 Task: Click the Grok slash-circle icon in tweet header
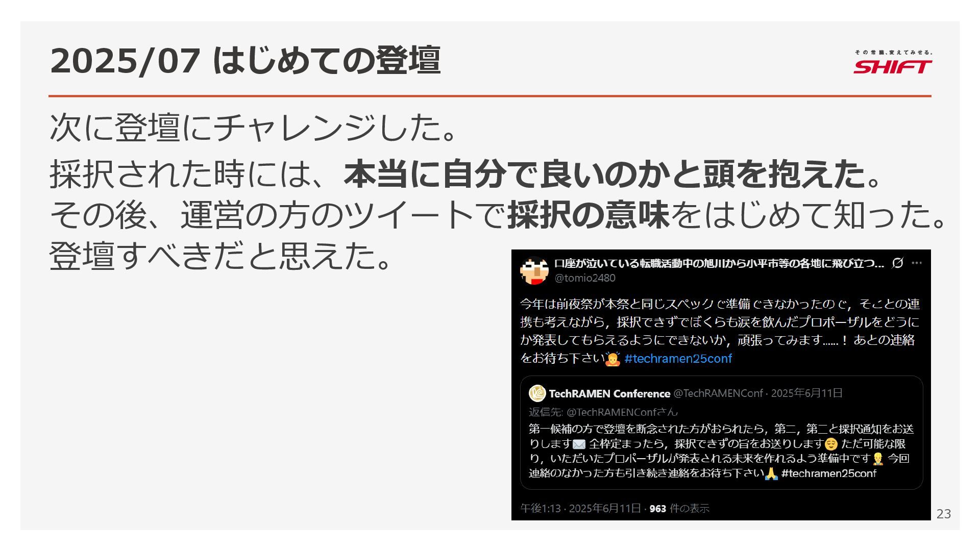pos(897,263)
